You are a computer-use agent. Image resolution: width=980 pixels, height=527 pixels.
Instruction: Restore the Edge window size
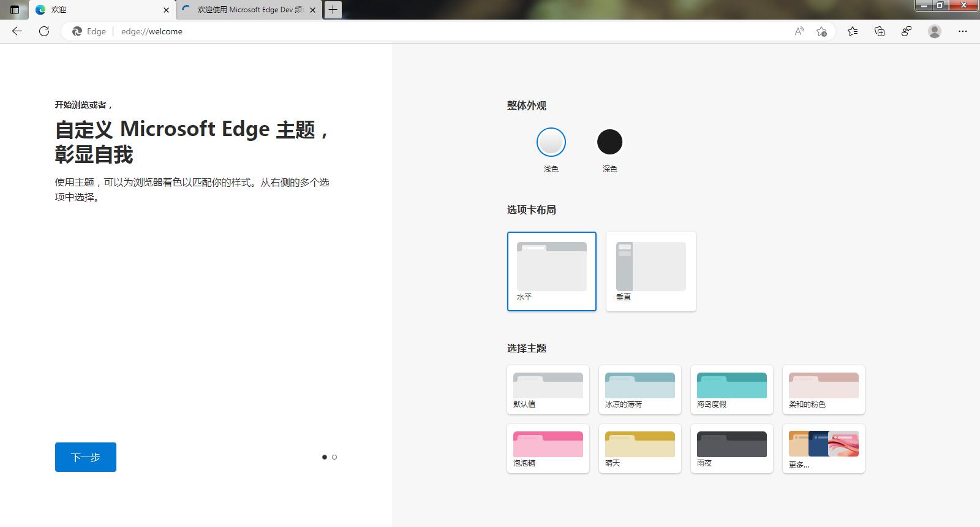[x=940, y=6]
